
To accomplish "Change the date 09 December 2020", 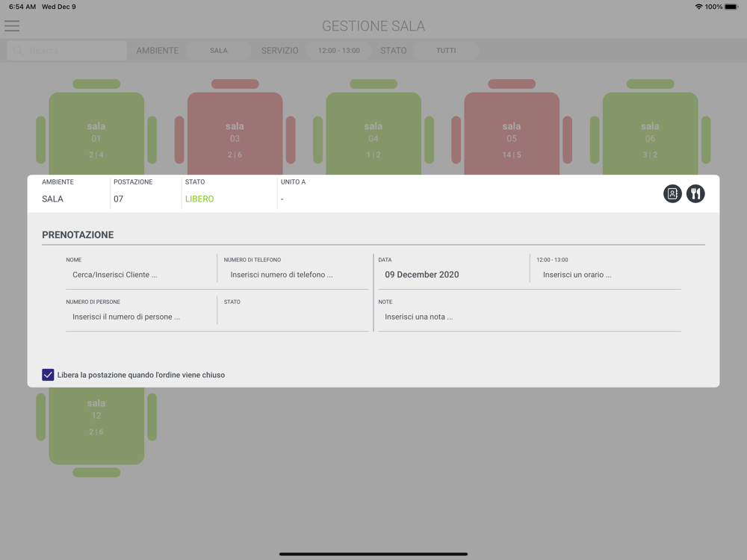I will pyautogui.click(x=421, y=275).
